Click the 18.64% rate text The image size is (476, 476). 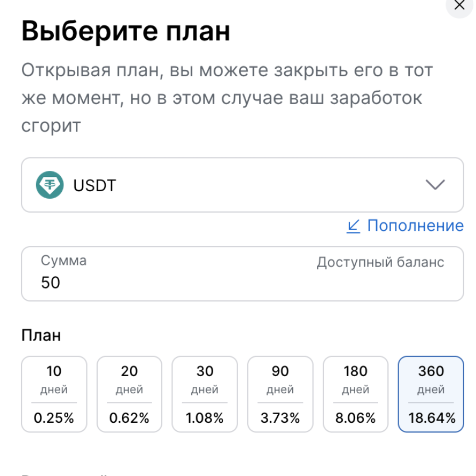(431, 419)
